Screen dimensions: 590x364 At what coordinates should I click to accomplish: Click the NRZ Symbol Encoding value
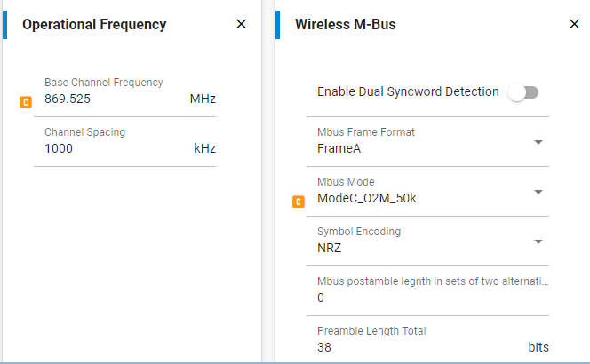(x=330, y=248)
